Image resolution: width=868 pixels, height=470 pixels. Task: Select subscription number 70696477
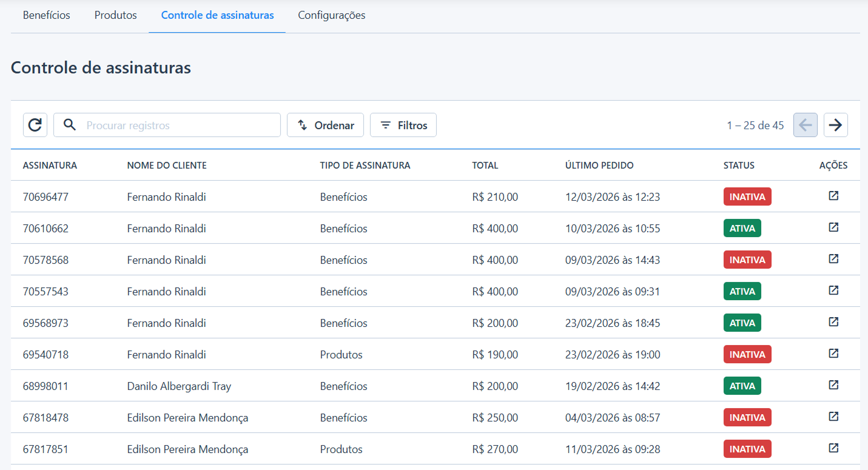click(x=45, y=197)
